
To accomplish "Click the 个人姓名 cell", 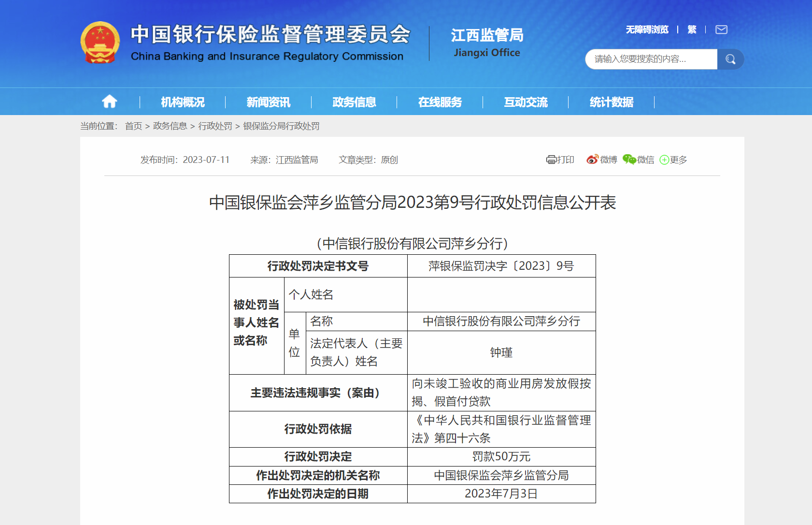I will tap(346, 294).
